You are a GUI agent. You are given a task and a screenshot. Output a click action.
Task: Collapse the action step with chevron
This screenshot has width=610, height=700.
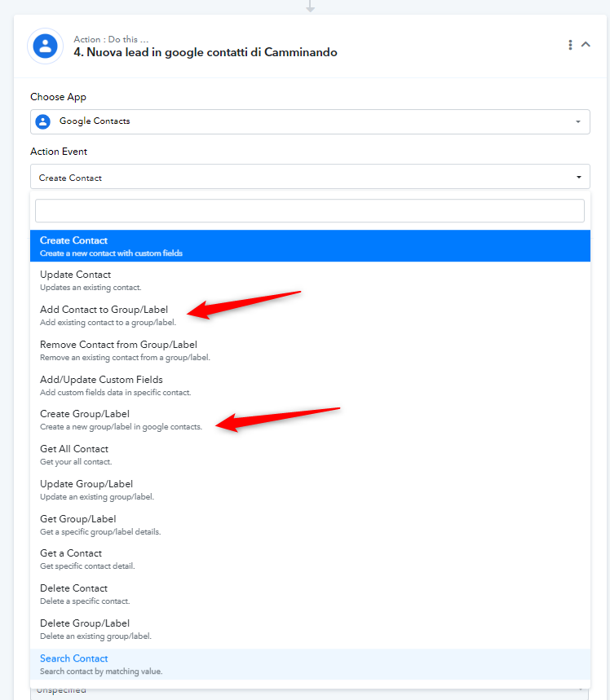(586, 44)
